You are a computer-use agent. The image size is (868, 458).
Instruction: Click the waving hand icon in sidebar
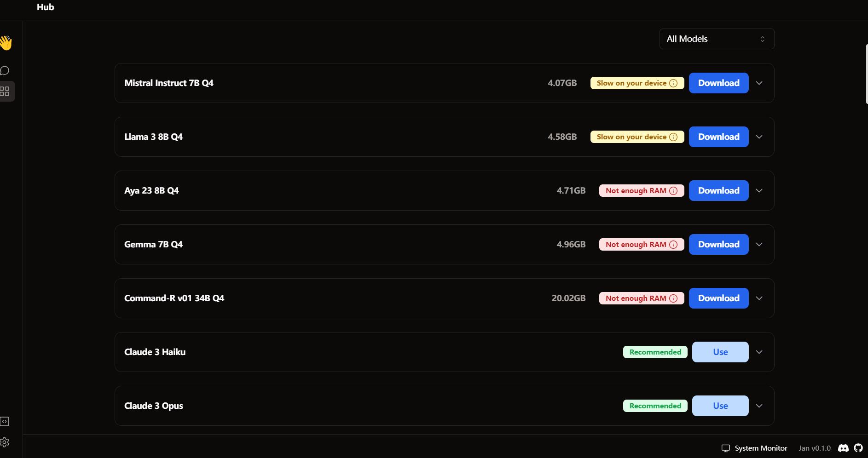pos(6,43)
